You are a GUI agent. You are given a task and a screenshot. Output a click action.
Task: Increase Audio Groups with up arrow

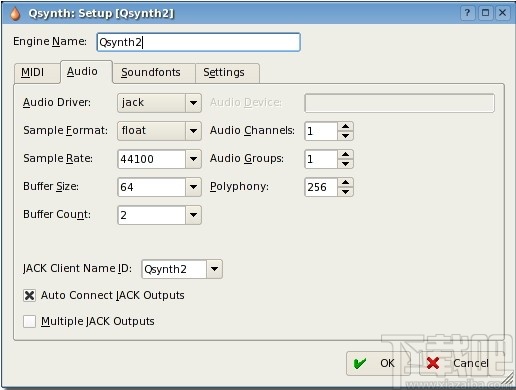coord(345,154)
